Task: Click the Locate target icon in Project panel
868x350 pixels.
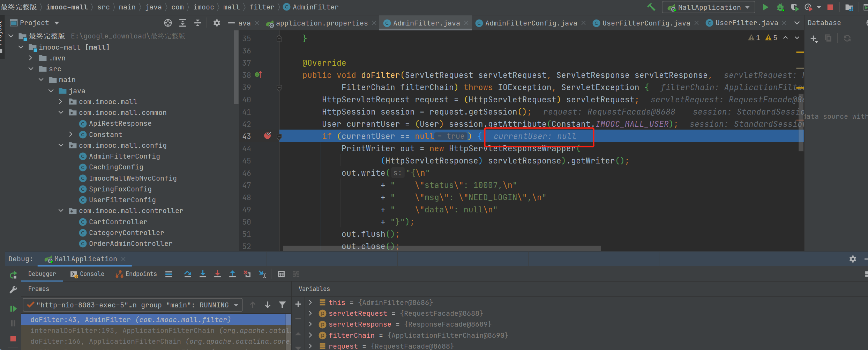Action: click(x=168, y=23)
